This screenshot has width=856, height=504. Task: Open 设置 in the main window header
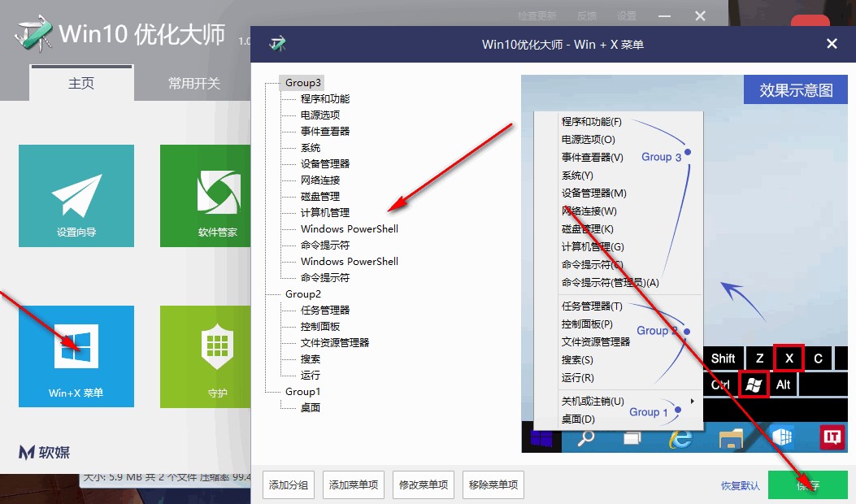click(627, 15)
